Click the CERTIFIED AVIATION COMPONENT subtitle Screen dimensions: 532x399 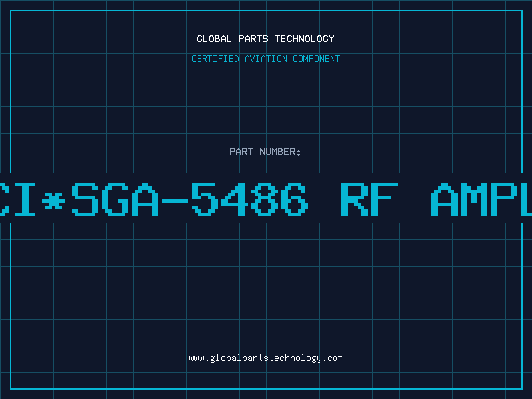(x=265, y=59)
